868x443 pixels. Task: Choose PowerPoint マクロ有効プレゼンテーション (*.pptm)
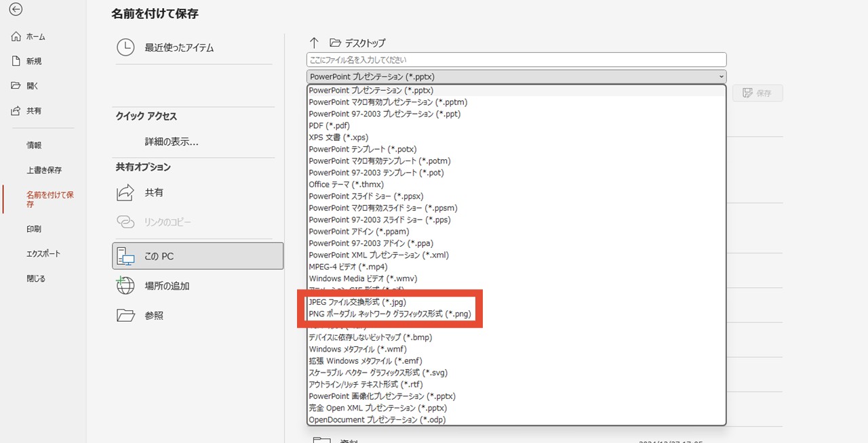coord(516,102)
